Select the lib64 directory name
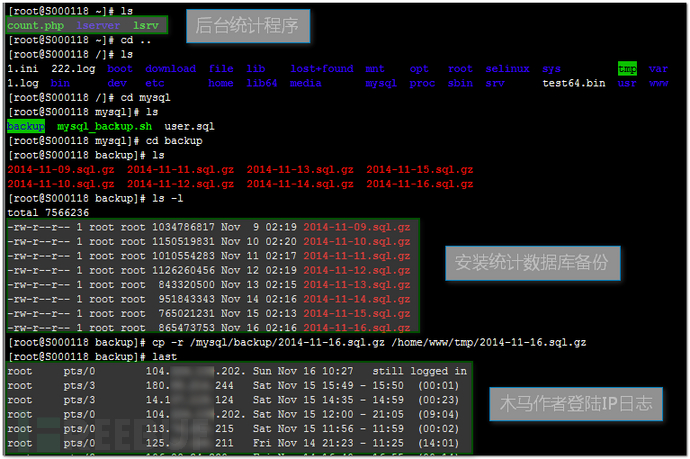This screenshot has height=459, width=690. pyautogui.click(x=262, y=83)
